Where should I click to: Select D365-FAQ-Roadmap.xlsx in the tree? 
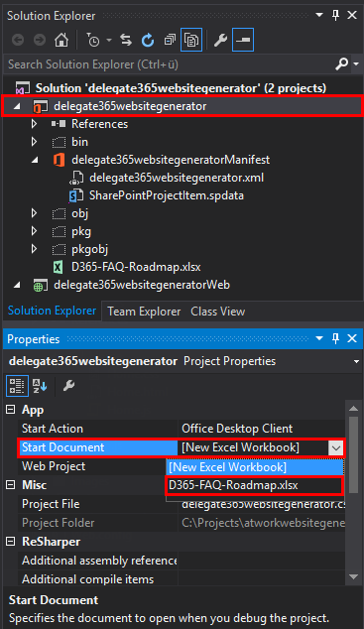(x=136, y=267)
